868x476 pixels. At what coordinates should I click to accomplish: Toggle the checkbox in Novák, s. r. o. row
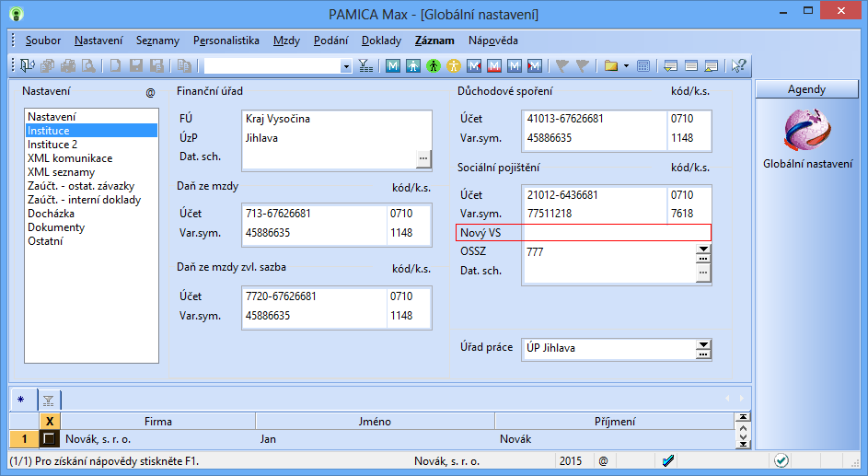click(50, 439)
